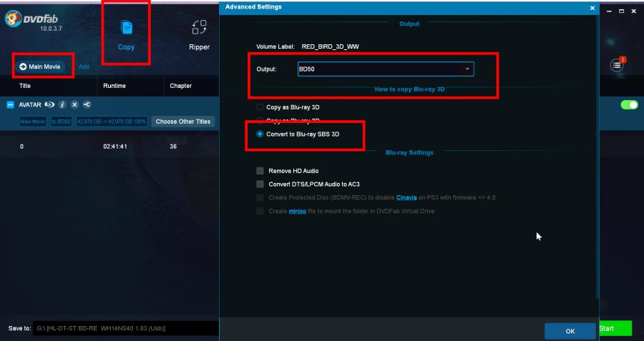
Task: Maximize the DVDFab main window
Action: tap(621, 11)
